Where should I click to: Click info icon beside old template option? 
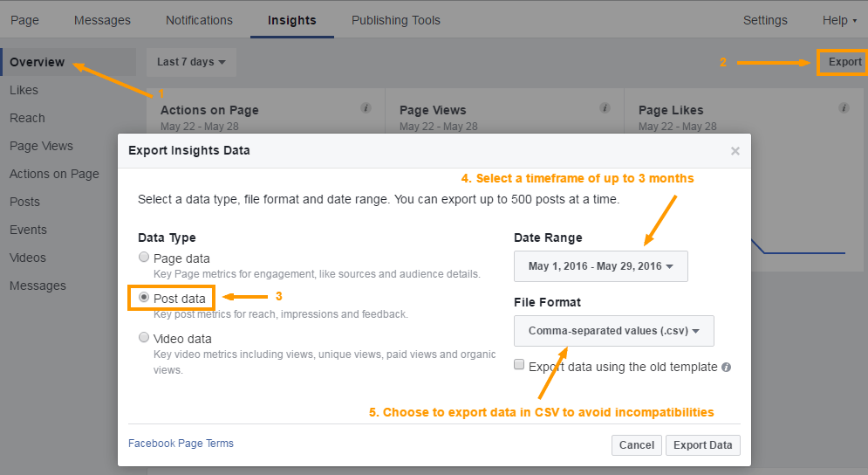coord(727,367)
